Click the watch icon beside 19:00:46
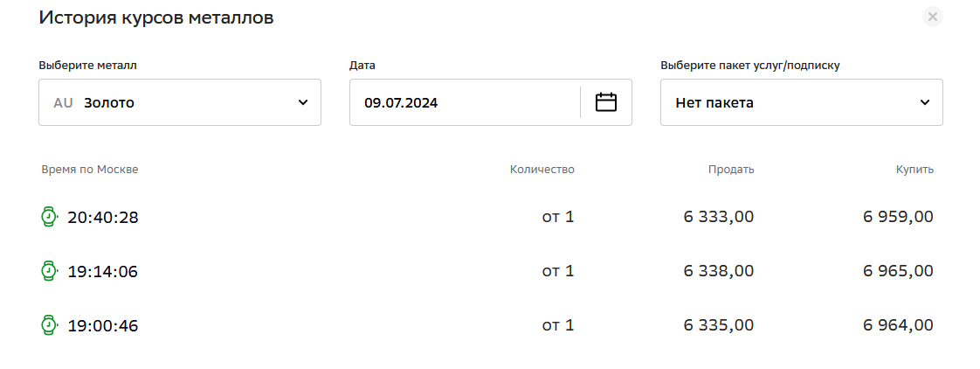Image resolution: width=980 pixels, height=369 pixels. (50, 325)
